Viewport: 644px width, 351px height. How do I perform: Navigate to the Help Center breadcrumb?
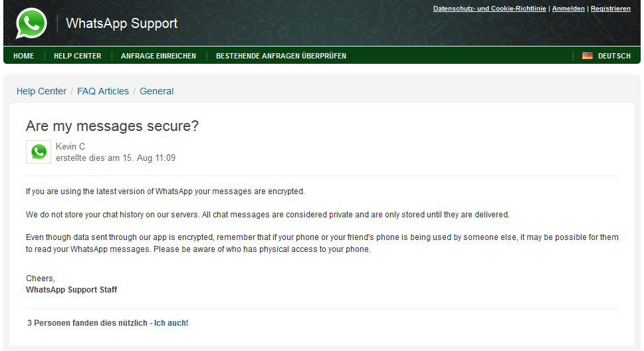coord(41,91)
